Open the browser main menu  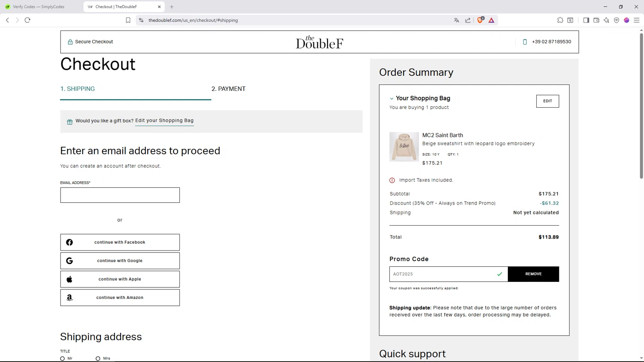coord(637,20)
